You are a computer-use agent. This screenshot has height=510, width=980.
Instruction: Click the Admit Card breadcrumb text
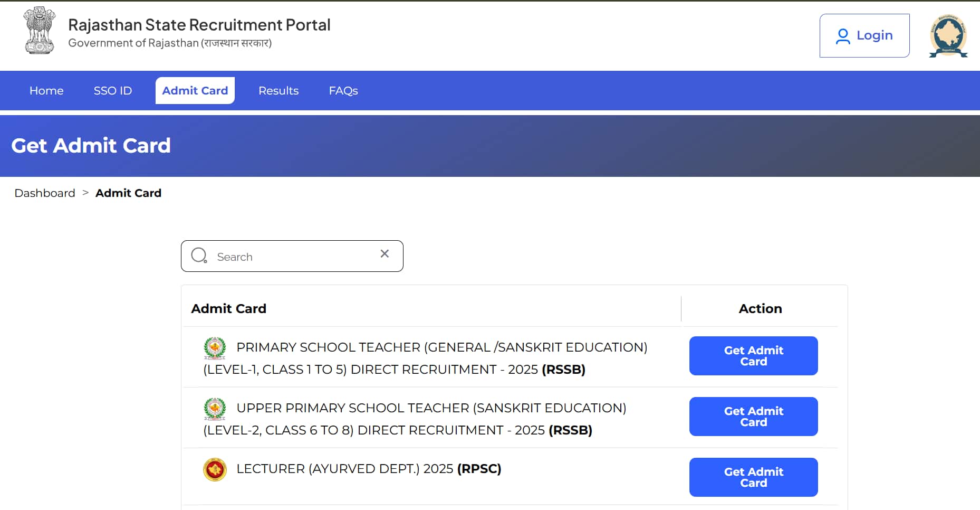[x=128, y=193]
